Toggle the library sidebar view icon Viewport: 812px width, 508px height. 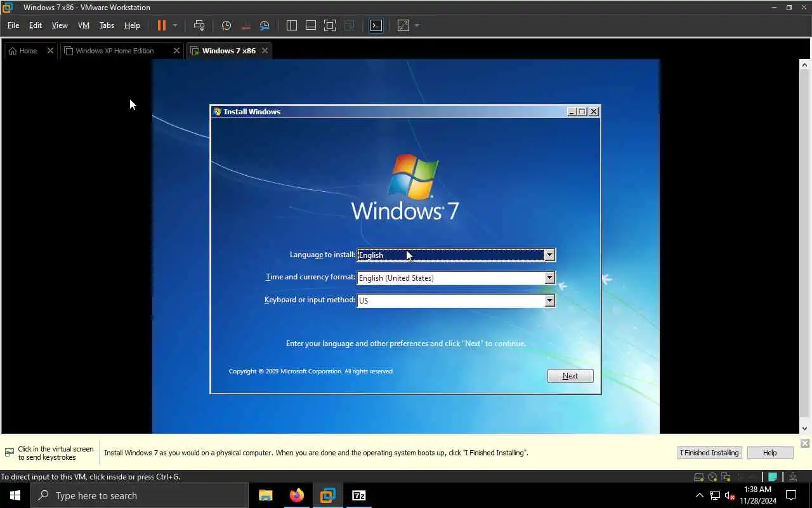click(292, 25)
